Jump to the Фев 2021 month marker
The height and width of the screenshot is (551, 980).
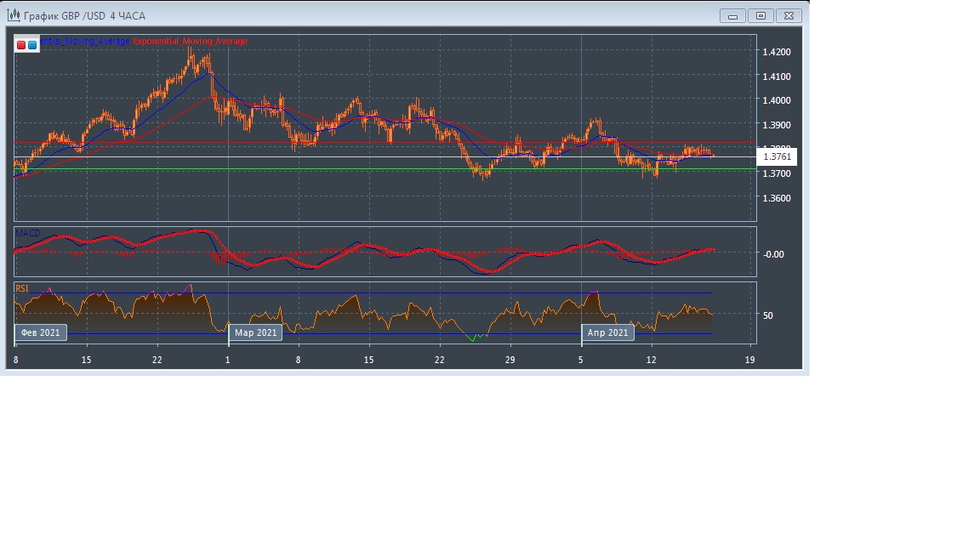41,332
